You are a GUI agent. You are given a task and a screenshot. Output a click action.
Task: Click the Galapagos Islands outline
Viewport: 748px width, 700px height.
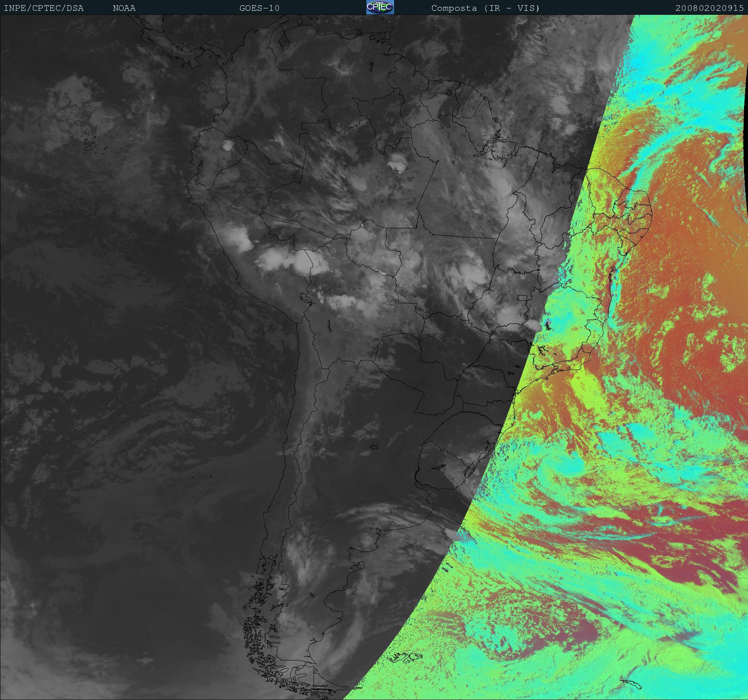[x=91, y=145]
